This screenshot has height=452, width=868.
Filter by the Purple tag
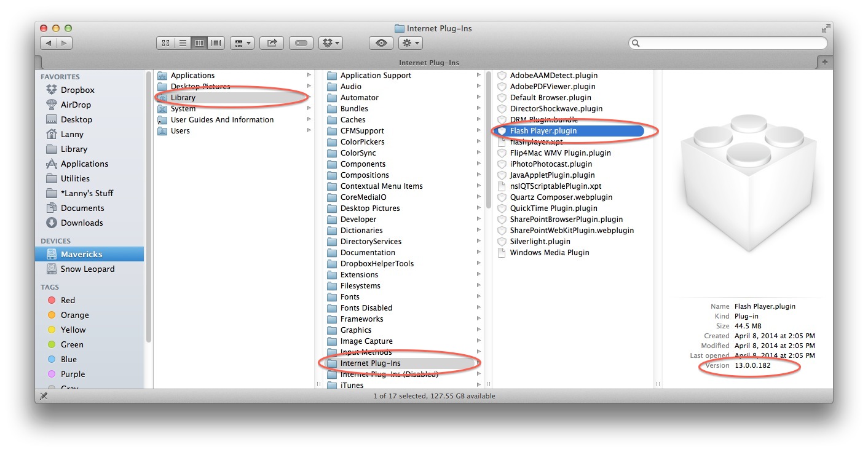tap(73, 374)
